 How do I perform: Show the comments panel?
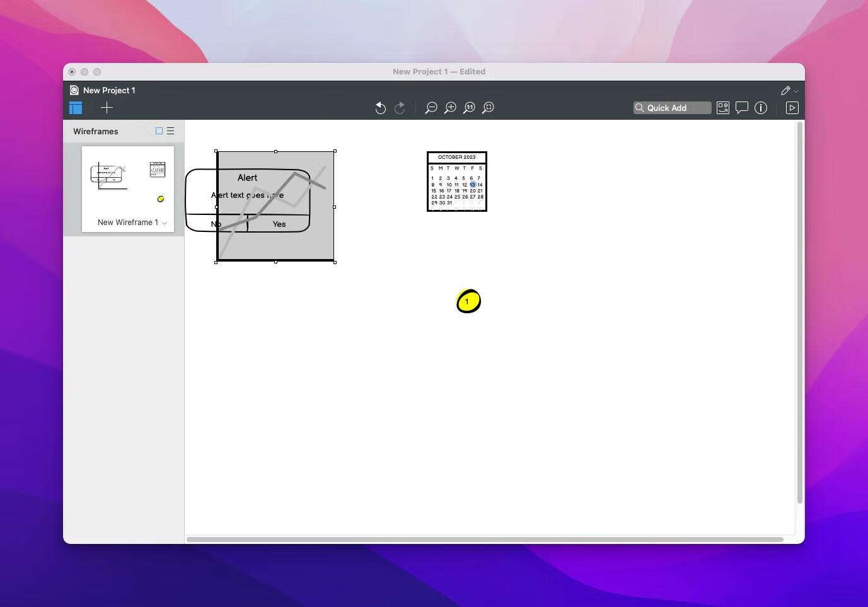742,108
